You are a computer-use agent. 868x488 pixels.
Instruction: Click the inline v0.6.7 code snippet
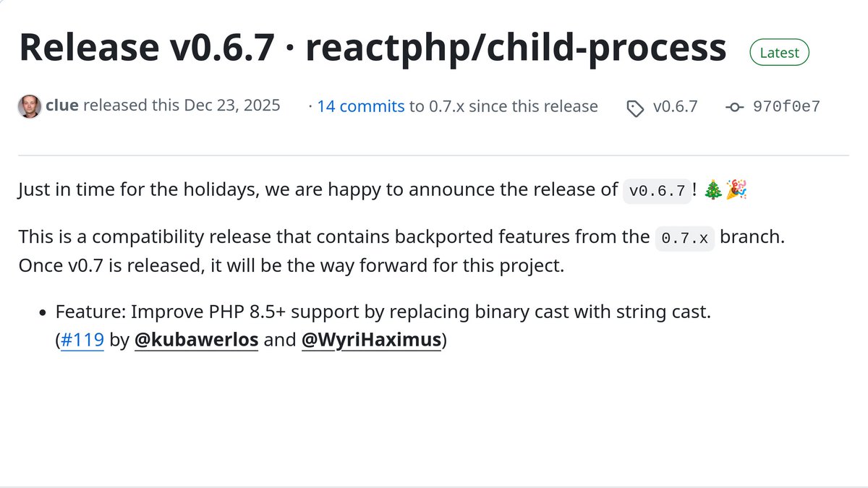[657, 191]
